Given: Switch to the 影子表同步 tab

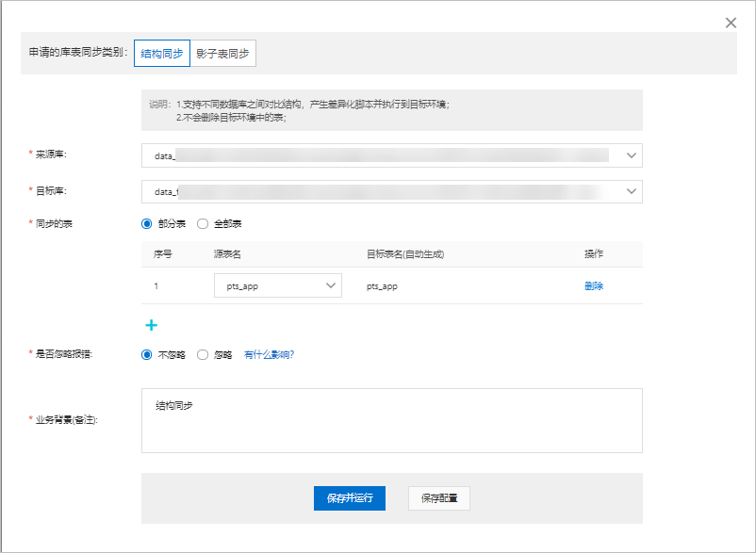Looking at the screenshot, I should pyautogui.click(x=222, y=53).
